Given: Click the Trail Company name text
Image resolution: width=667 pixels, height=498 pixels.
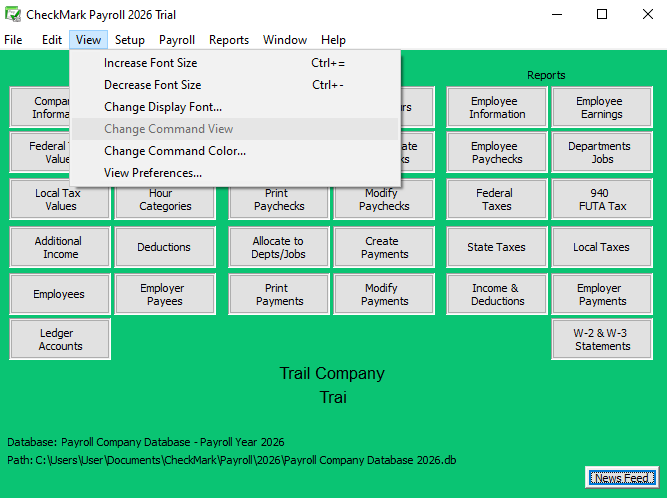Looking at the screenshot, I should point(332,373).
